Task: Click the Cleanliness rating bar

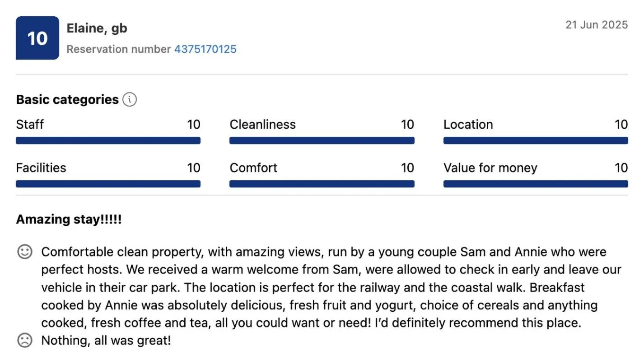Action: point(322,141)
